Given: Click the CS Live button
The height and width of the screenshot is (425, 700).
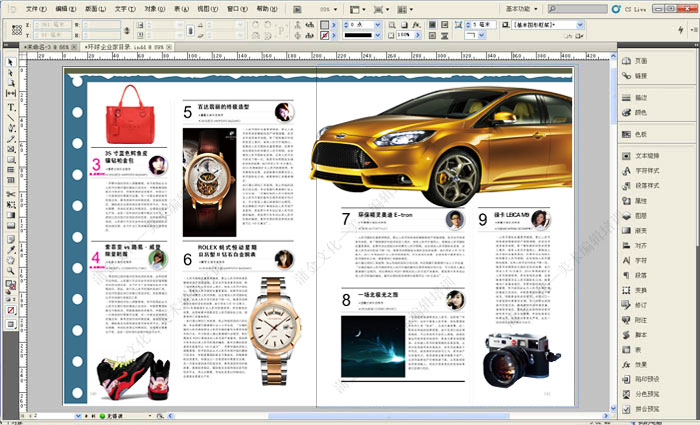Looking at the screenshot, I should pos(629,9).
